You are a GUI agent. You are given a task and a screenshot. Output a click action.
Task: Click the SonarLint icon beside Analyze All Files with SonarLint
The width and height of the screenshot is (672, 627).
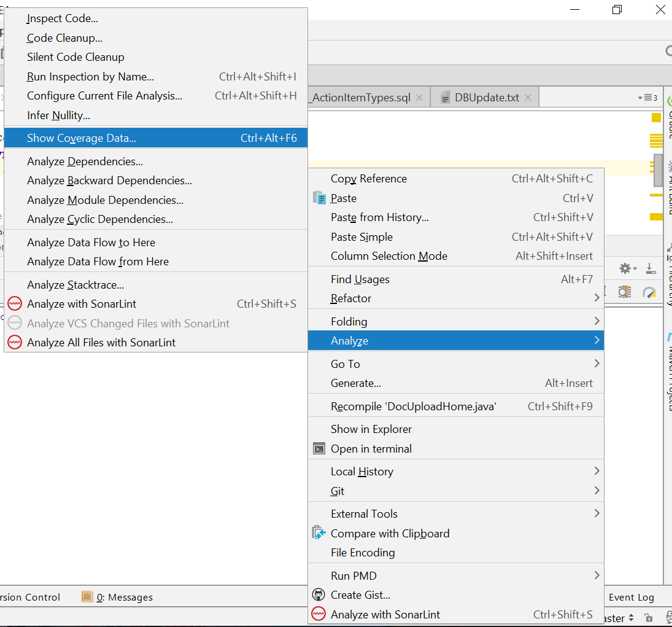[15, 342]
